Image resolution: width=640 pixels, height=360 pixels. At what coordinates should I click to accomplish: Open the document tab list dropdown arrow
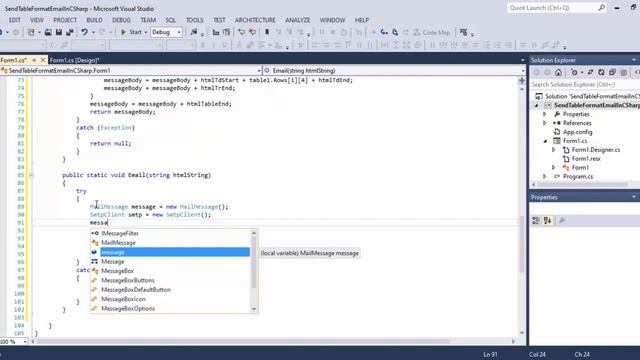tap(523, 60)
